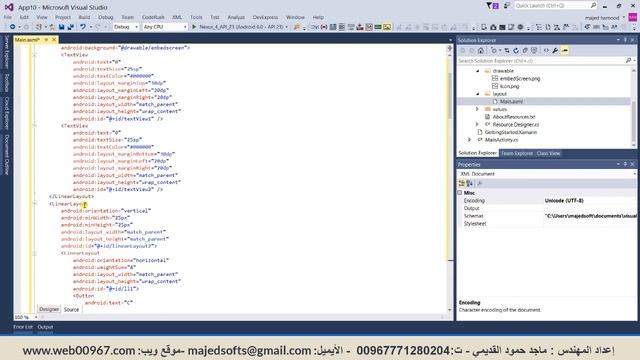Click the Encoding value Unicode (UTF-8)
Screen dimensions: 640x360
[x=564, y=201]
